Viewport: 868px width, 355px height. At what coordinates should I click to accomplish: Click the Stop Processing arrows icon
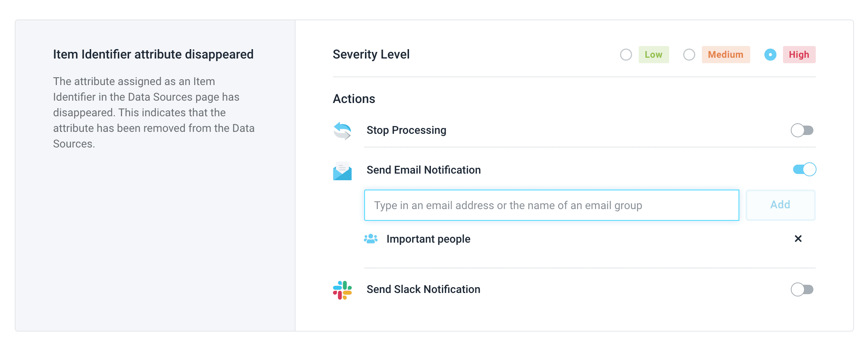pyautogui.click(x=342, y=131)
